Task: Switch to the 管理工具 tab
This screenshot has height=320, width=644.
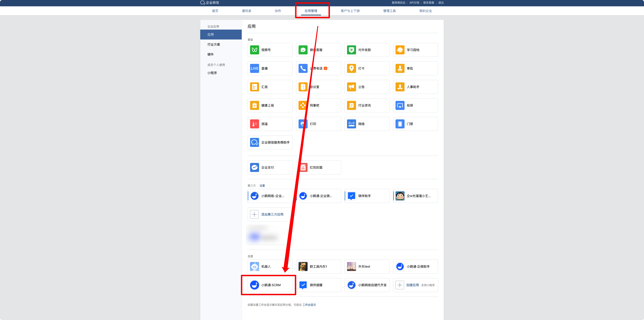Action: (x=389, y=11)
